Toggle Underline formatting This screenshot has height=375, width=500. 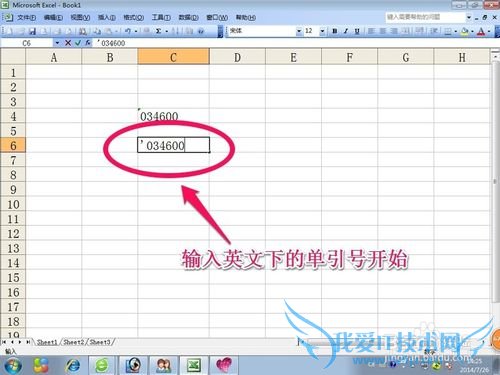coord(357,31)
